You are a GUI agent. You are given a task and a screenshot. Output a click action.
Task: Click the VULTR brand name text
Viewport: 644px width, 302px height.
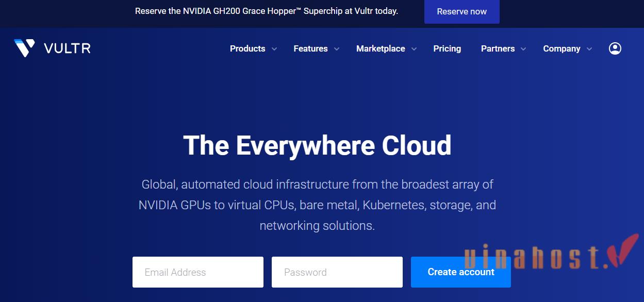[x=68, y=48]
